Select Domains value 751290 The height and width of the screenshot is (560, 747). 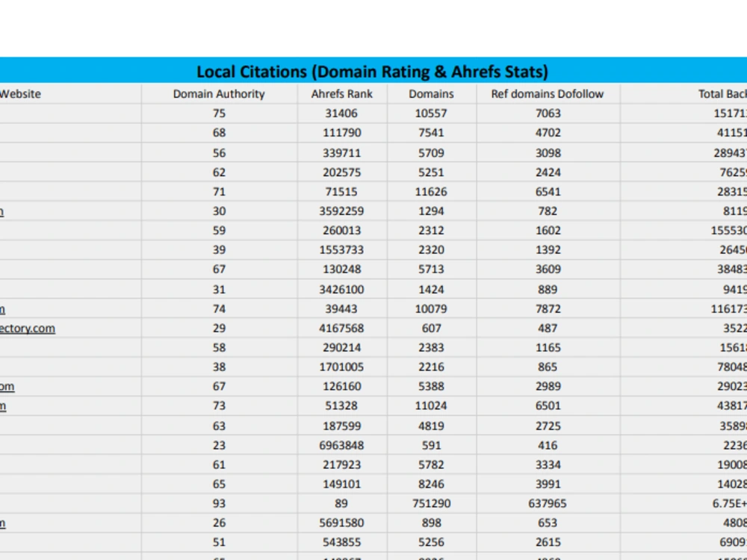tap(431, 503)
